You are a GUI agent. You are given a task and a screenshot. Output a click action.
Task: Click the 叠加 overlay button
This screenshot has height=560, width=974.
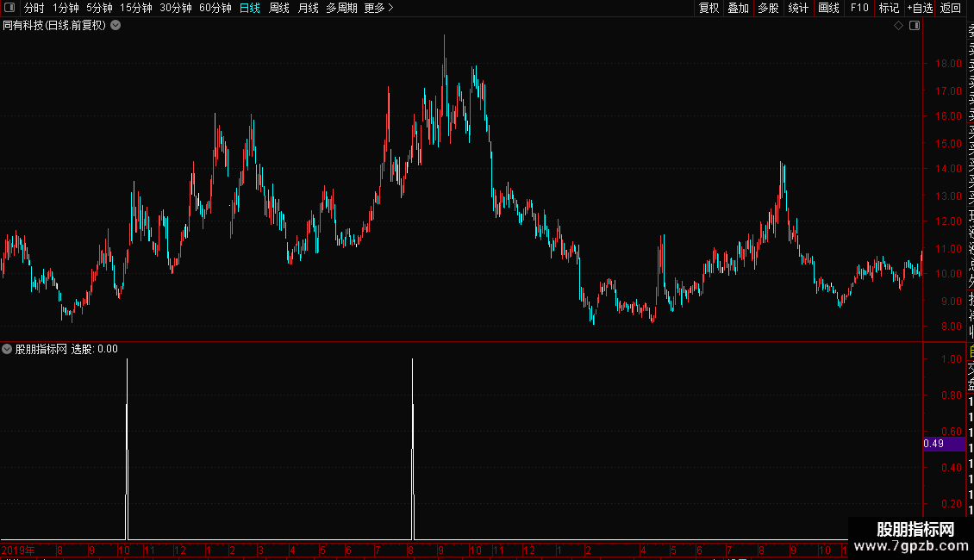pos(739,8)
